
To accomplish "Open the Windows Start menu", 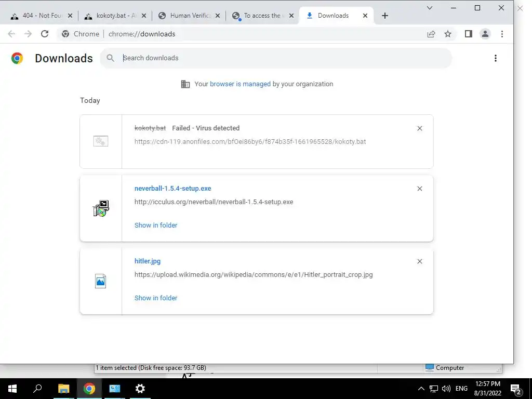I will (x=12, y=389).
